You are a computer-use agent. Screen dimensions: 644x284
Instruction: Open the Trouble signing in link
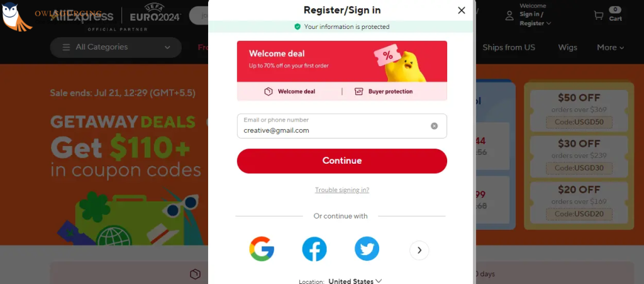(341, 190)
